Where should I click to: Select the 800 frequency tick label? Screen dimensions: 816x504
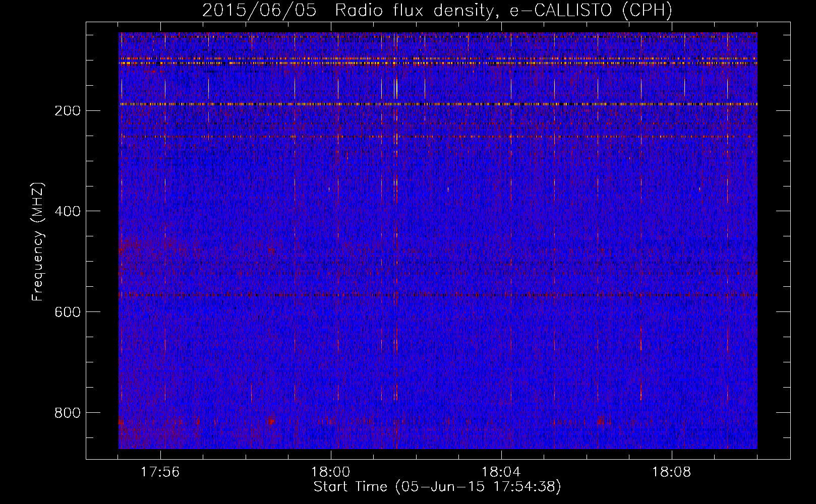(x=67, y=413)
